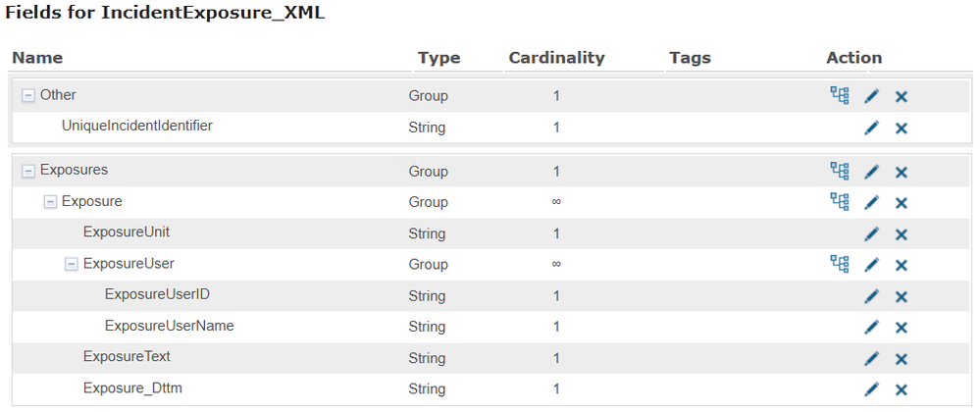
Task: Delete the ExposureUser group
Action: 902,265
